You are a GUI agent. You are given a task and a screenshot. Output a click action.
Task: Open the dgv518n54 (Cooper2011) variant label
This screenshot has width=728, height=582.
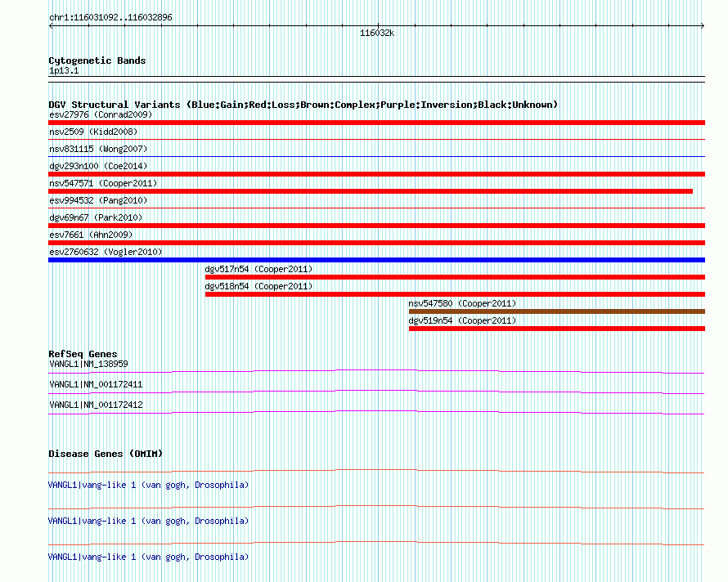[x=258, y=286]
